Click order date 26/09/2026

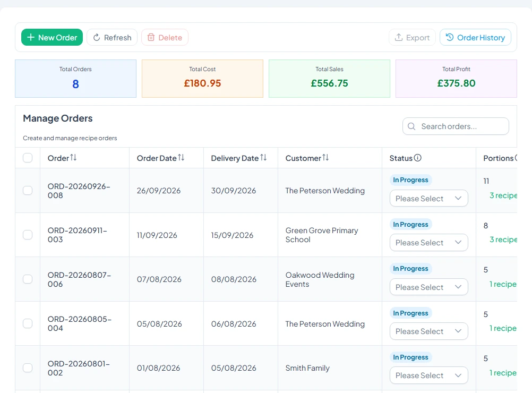click(158, 191)
